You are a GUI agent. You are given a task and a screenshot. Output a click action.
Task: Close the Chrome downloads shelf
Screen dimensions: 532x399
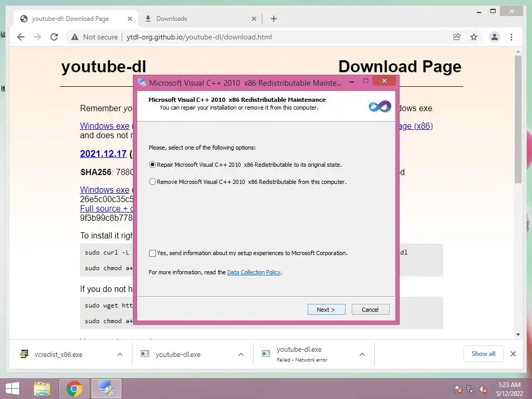(x=513, y=354)
